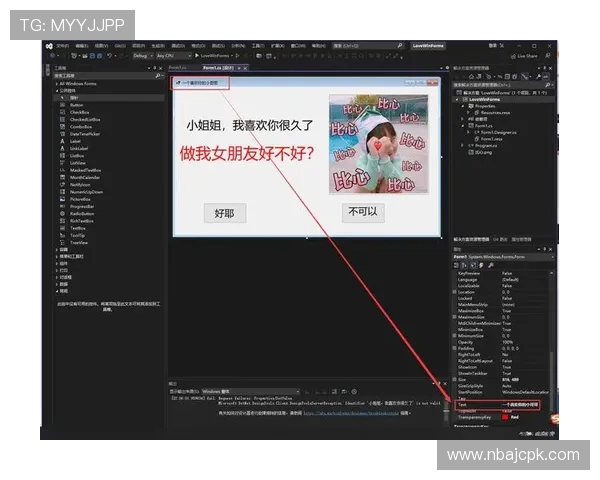
Task: Click the 不可以 button on the form
Action: [363, 212]
